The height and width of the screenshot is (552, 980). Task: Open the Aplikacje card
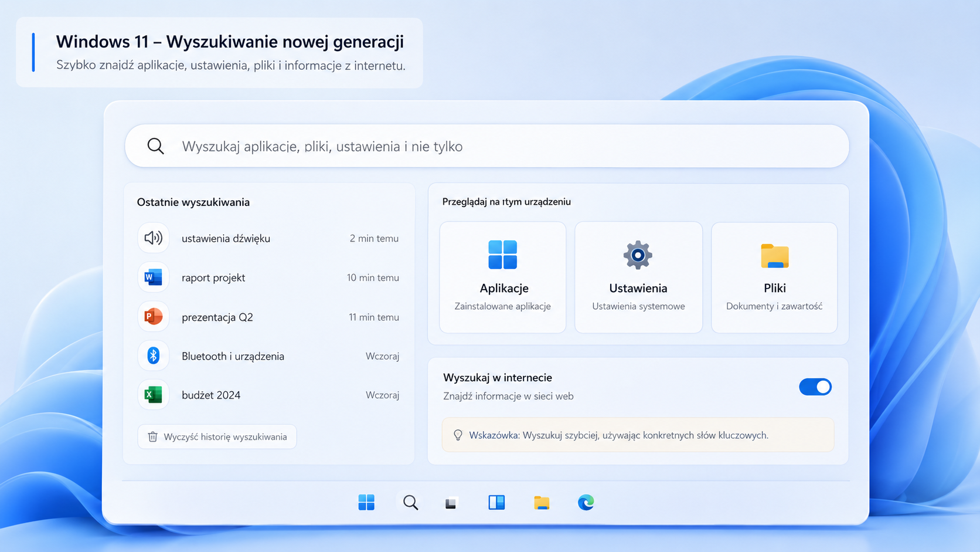pos(503,277)
